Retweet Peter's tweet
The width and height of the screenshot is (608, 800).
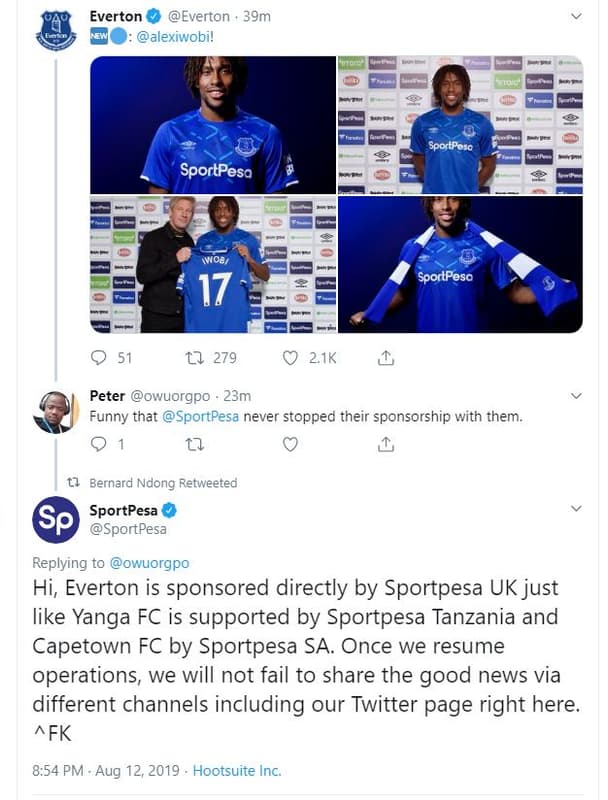(x=195, y=445)
